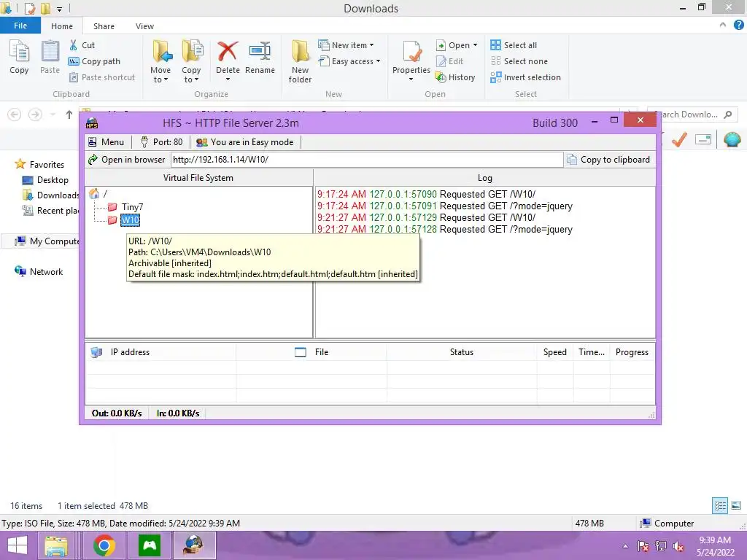Open the green Xbox app on taskbar
This screenshot has height=560, width=747.
pos(149,545)
